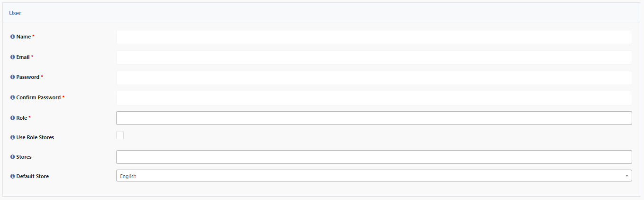Viewport: 644px width, 200px height.
Task: Click the info icon beside Default Store
Action: (x=13, y=176)
